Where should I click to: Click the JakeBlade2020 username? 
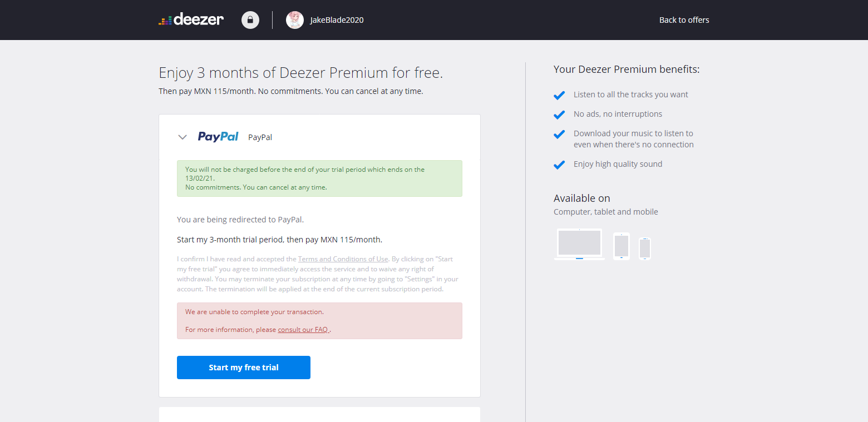pyautogui.click(x=337, y=20)
